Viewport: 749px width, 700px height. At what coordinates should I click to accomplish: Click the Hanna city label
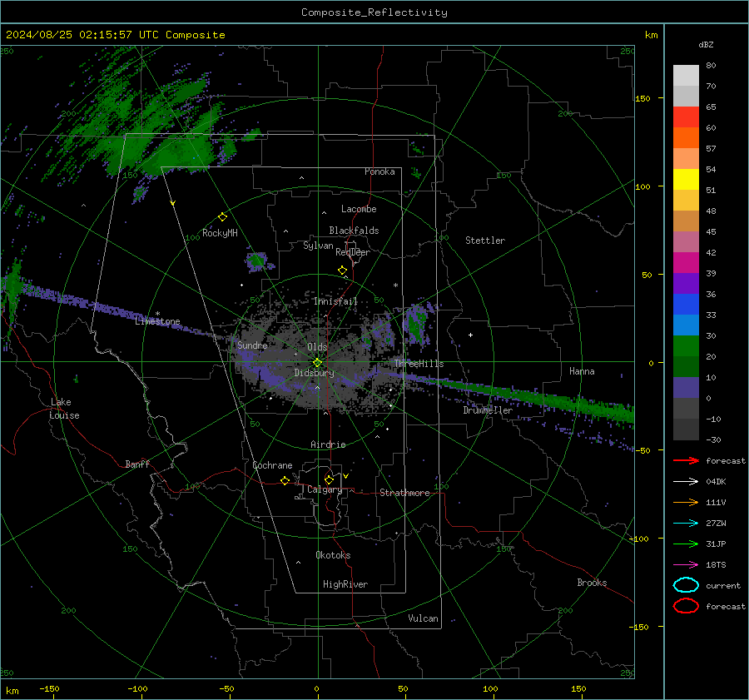582,371
